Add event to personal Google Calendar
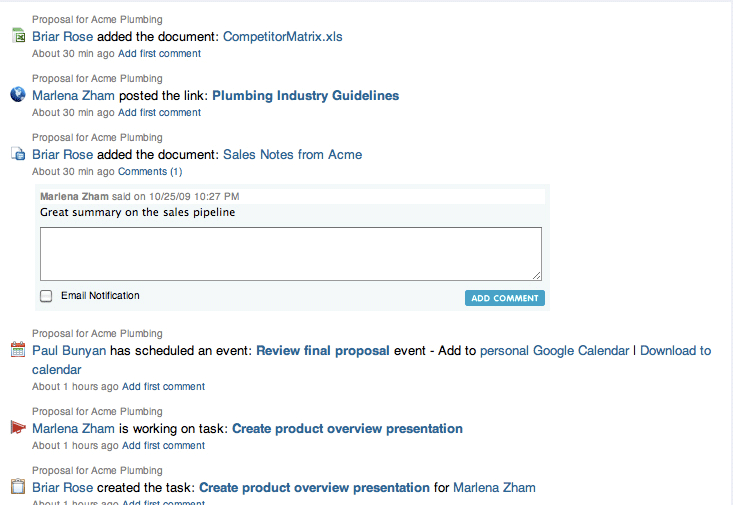Viewport: 733px width, 505px height. point(555,351)
